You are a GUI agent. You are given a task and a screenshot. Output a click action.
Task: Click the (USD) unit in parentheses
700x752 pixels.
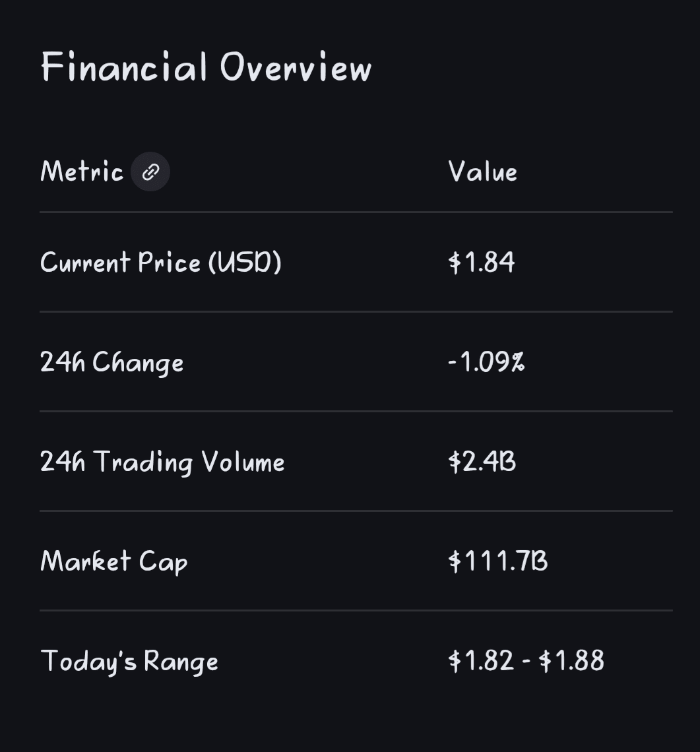click(245, 263)
